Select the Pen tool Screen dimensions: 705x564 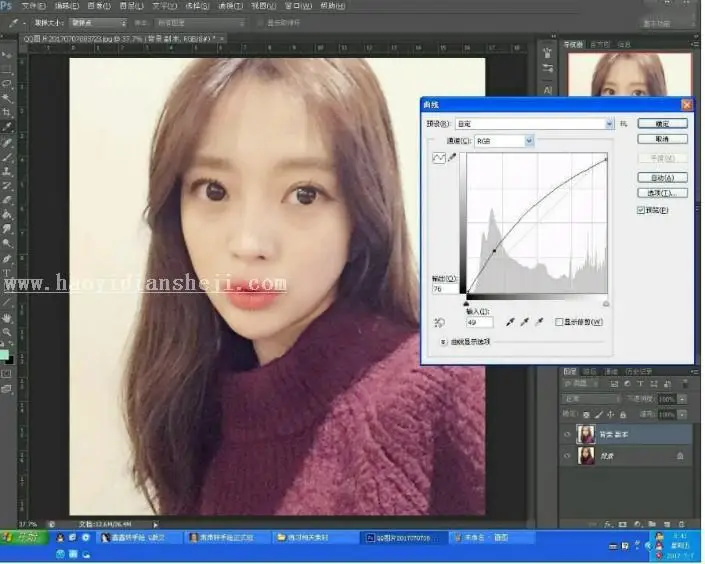pyautogui.click(x=7, y=259)
